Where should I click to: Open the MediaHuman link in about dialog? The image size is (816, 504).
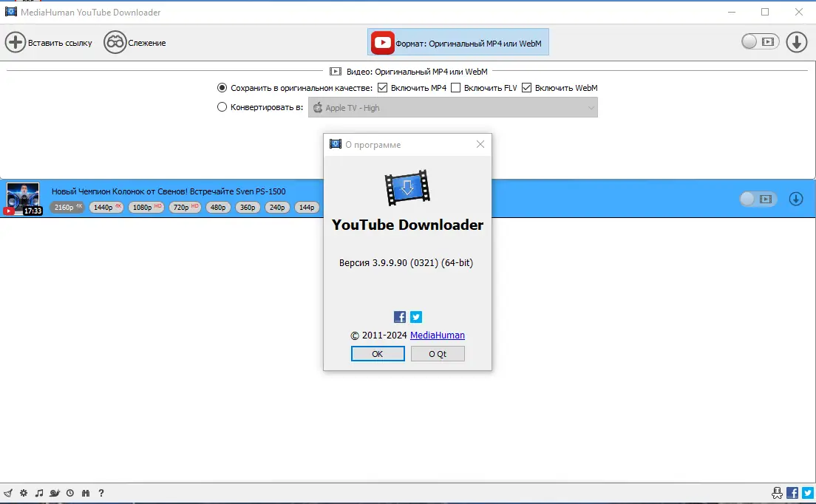(437, 335)
